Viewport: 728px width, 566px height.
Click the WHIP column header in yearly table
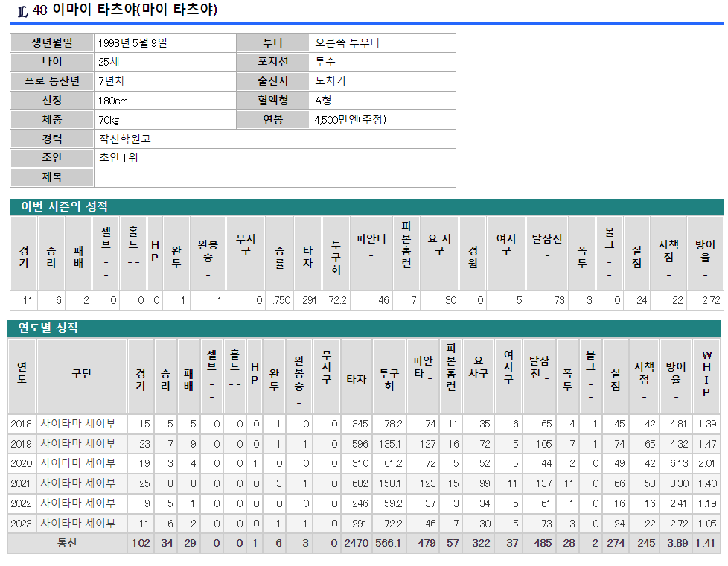click(x=706, y=375)
